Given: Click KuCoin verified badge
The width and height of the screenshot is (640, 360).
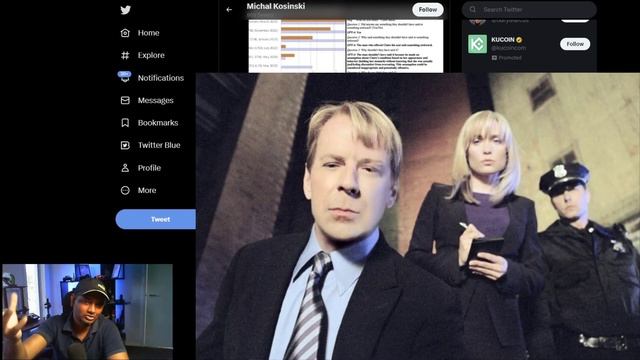Looking at the screenshot, I should 519,40.
